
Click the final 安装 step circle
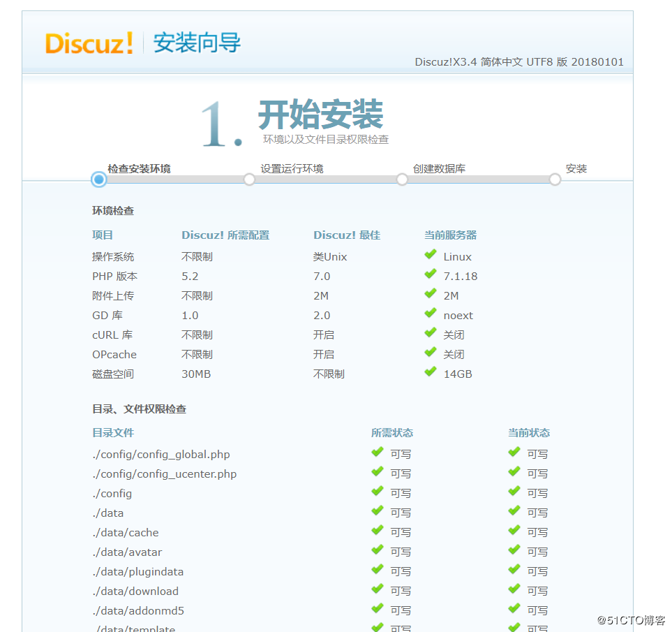click(x=555, y=179)
